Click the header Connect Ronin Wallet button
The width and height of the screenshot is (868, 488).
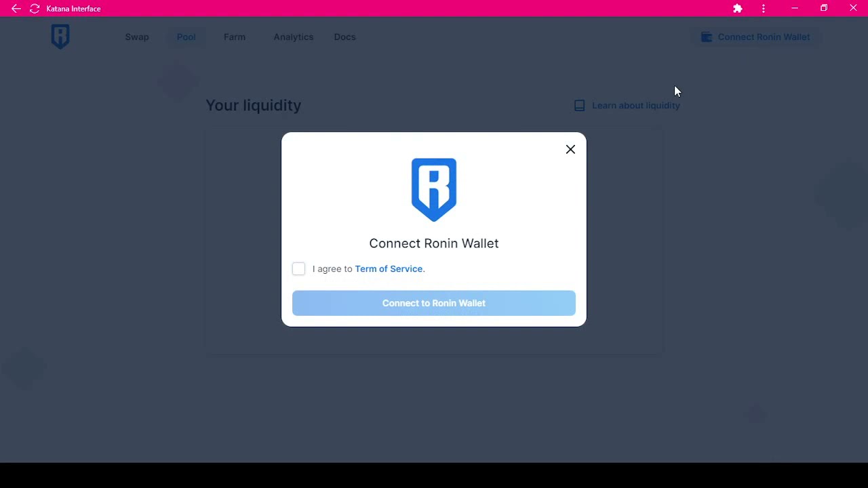point(756,37)
